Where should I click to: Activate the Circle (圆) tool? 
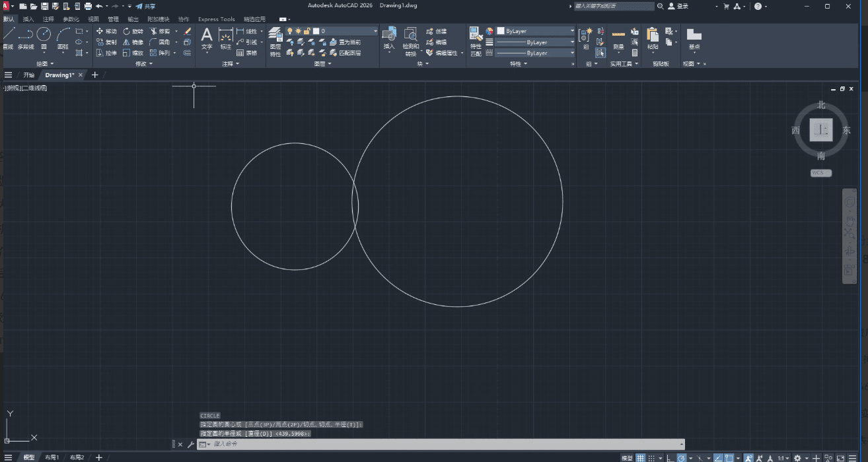44,38
